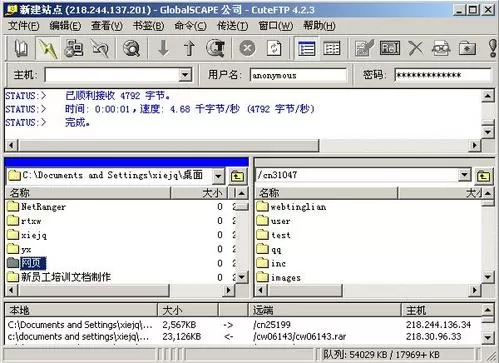Click the New folder toolbar icon
The height and width of the screenshot is (363, 499).
click(467, 49)
